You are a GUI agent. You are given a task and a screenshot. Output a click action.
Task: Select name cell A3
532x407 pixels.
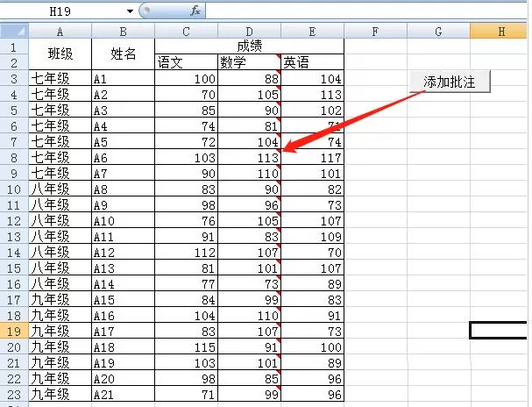(124, 110)
